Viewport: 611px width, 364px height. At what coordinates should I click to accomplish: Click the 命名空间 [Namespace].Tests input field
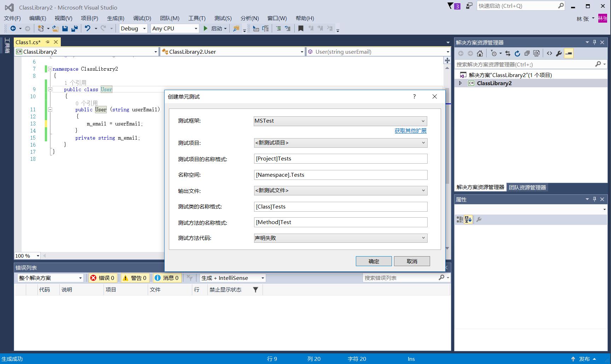[340, 175]
